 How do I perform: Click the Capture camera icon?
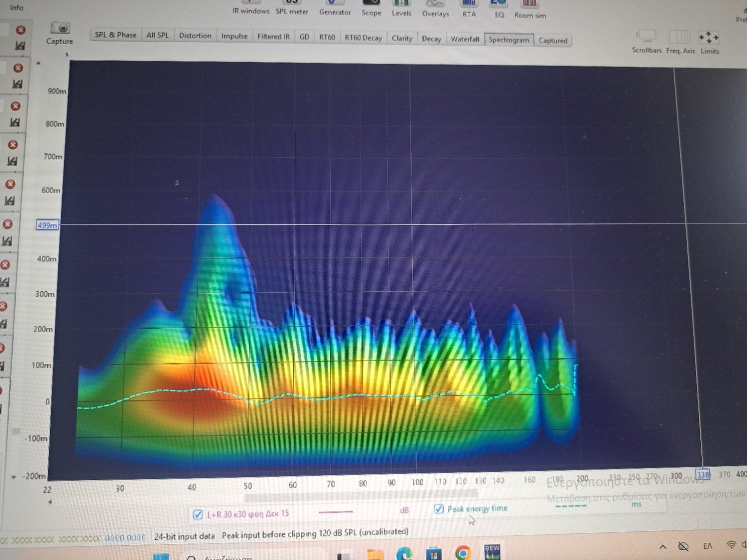click(60, 28)
